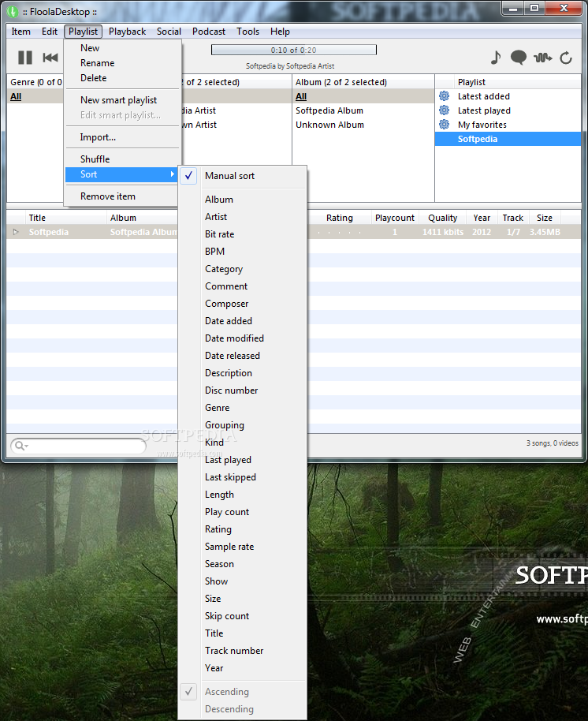
Task: Open the Playlist menu
Action: coord(83,32)
